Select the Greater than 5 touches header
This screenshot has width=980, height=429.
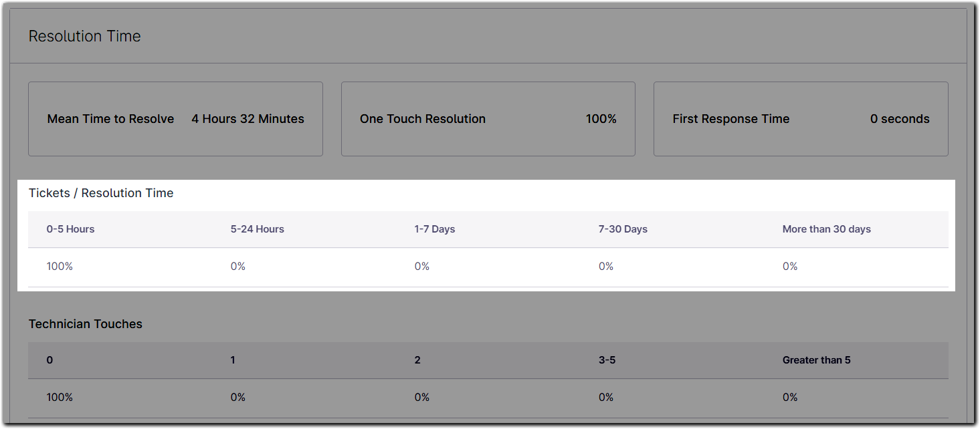click(x=816, y=360)
